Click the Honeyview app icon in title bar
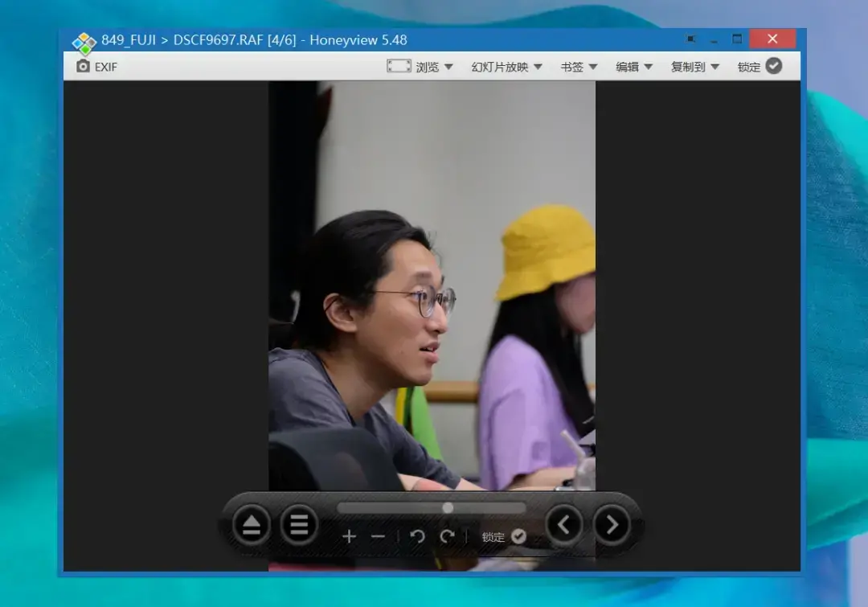This screenshot has width=868, height=607. pos(84,42)
